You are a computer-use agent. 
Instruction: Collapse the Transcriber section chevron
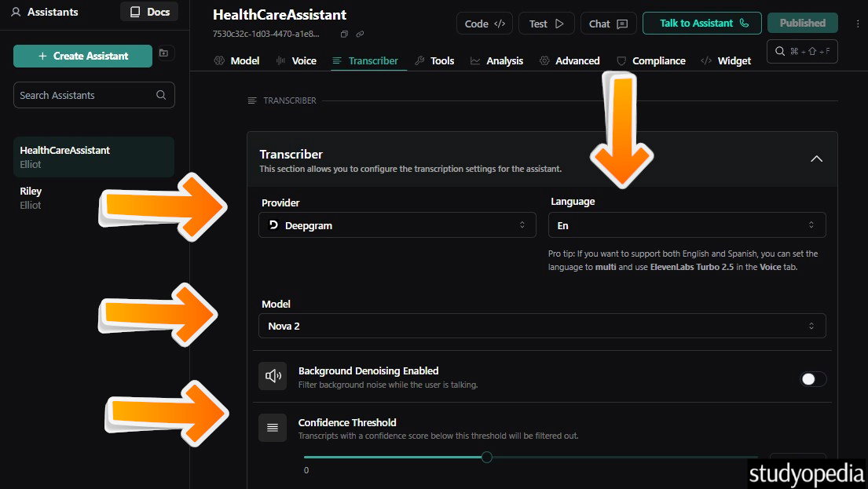[x=816, y=159]
